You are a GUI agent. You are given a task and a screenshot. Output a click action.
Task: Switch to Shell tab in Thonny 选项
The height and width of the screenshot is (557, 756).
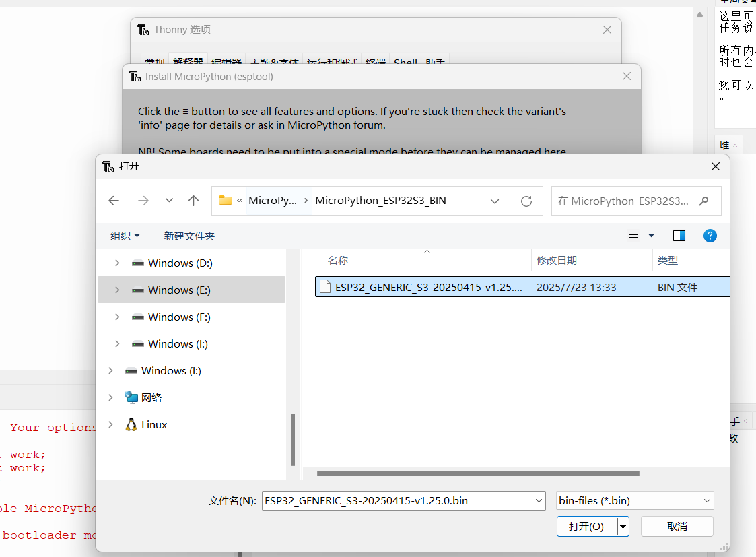click(405, 61)
